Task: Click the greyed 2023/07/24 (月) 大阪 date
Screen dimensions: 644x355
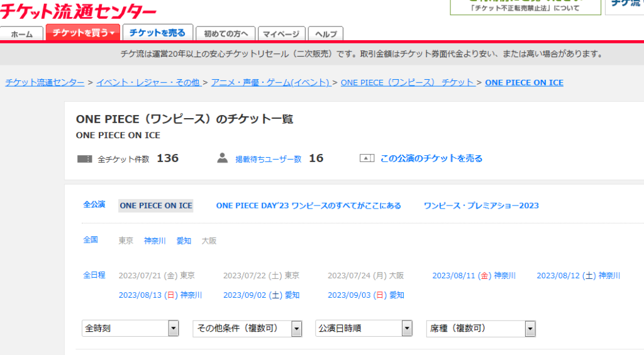Action: click(x=365, y=276)
